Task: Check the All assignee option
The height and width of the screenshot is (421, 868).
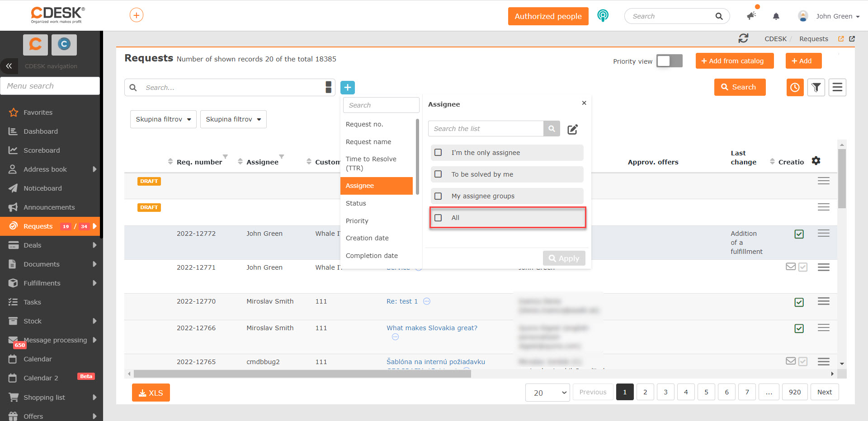Action: (x=438, y=218)
